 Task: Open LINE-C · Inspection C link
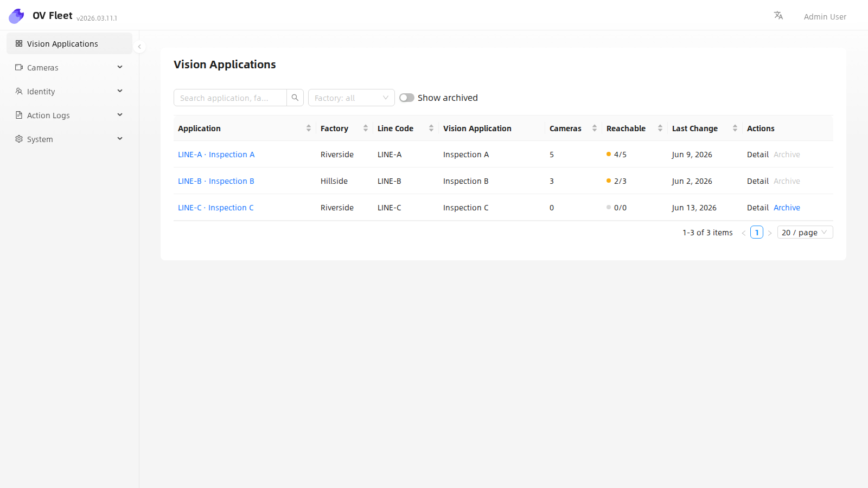coord(216,208)
